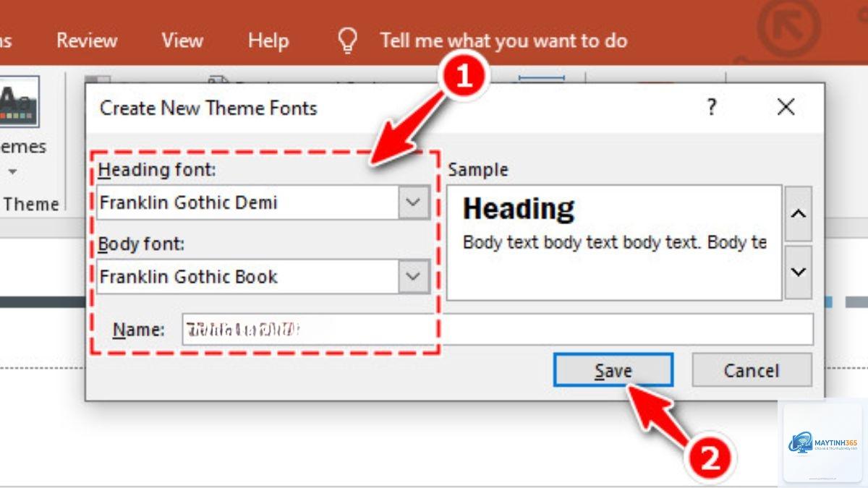
Task: Click the Cancel button
Action: [752, 370]
